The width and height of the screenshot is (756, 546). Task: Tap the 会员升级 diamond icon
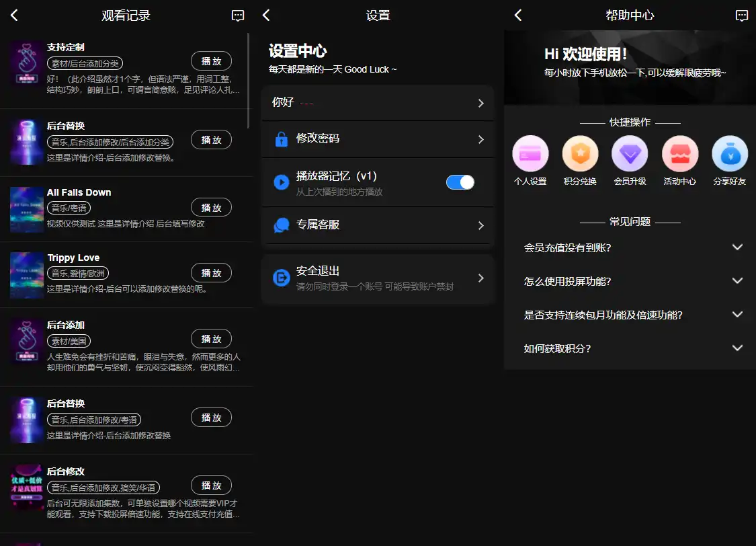pyautogui.click(x=630, y=154)
